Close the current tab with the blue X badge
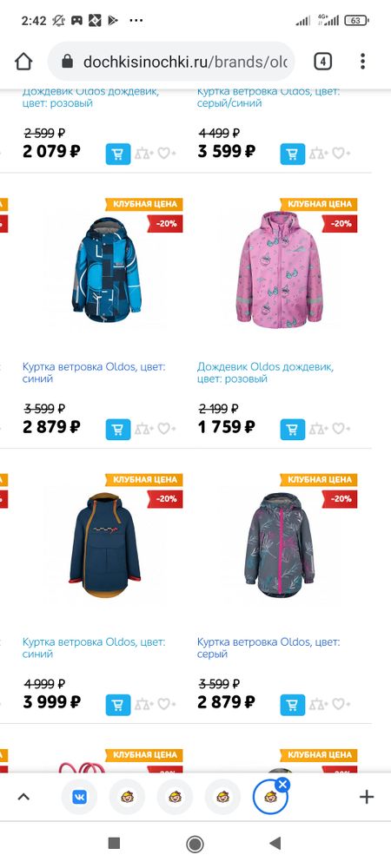This screenshot has width=391, height=868. tap(282, 785)
